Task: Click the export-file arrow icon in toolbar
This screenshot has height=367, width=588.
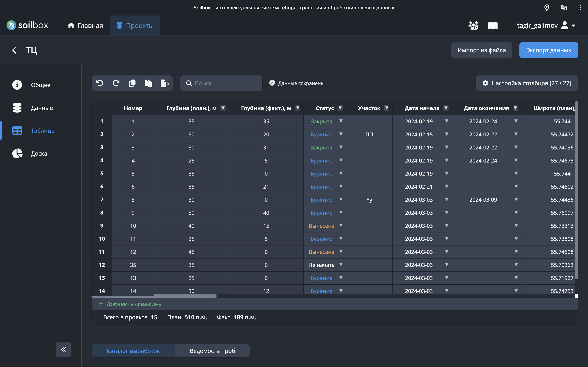Action: [x=165, y=83]
